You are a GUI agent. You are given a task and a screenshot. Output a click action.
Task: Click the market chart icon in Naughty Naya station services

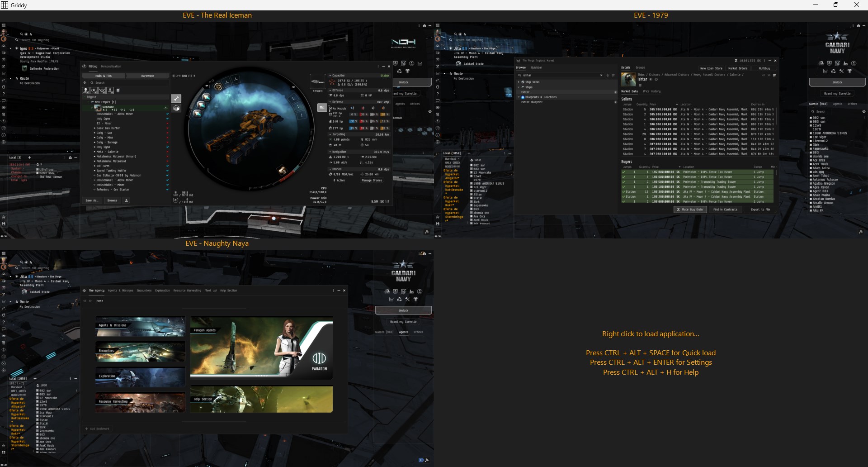tap(391, 299)
